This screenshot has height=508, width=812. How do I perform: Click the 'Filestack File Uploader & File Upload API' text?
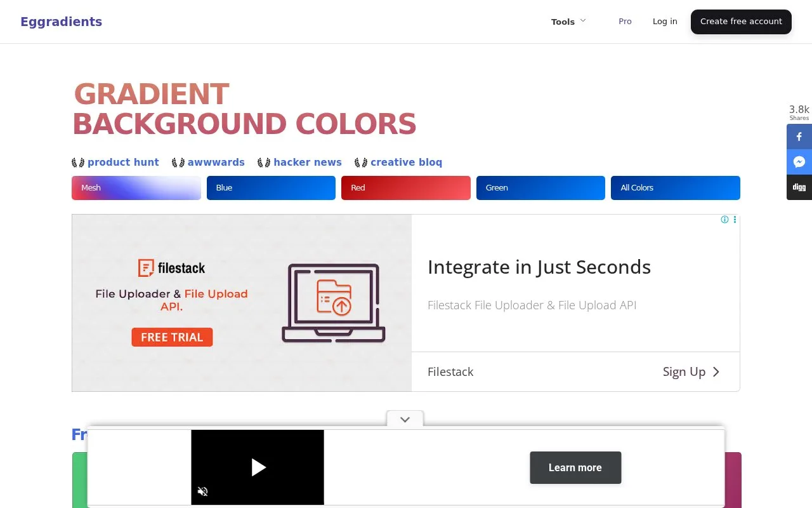pyautogui.click(x=532, y=305)
